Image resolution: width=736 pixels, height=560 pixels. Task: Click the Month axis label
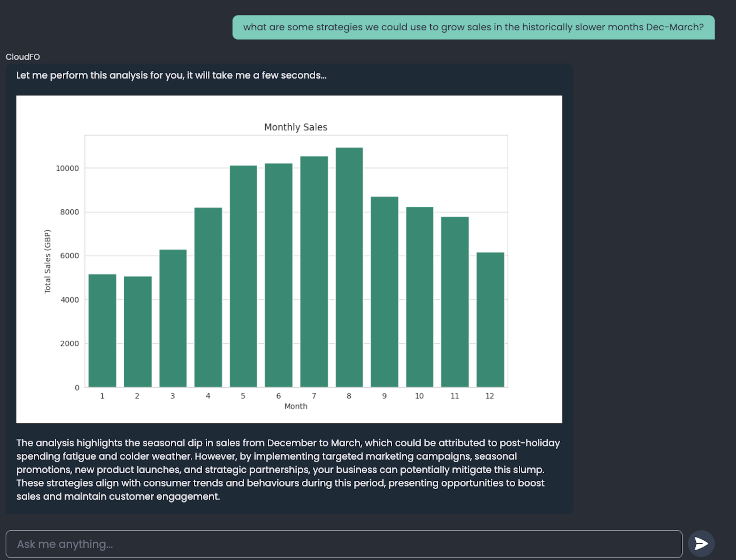click(x=295, y=406)
